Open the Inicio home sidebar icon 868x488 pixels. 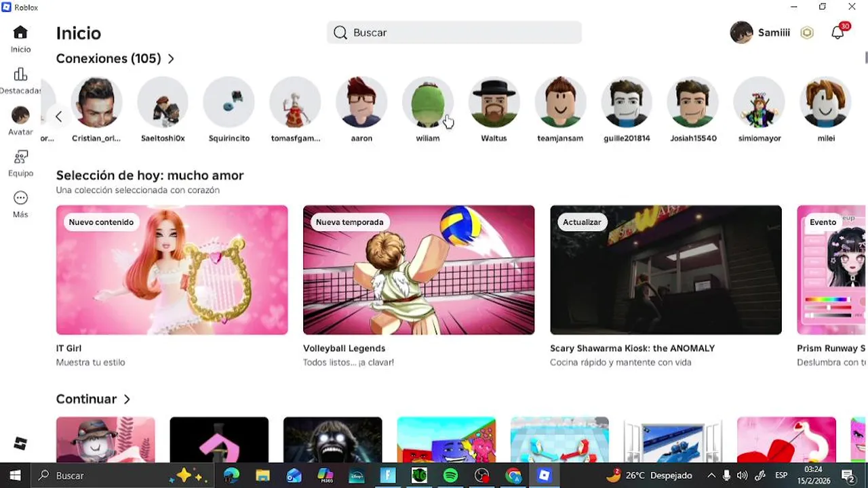coord(20,33)
